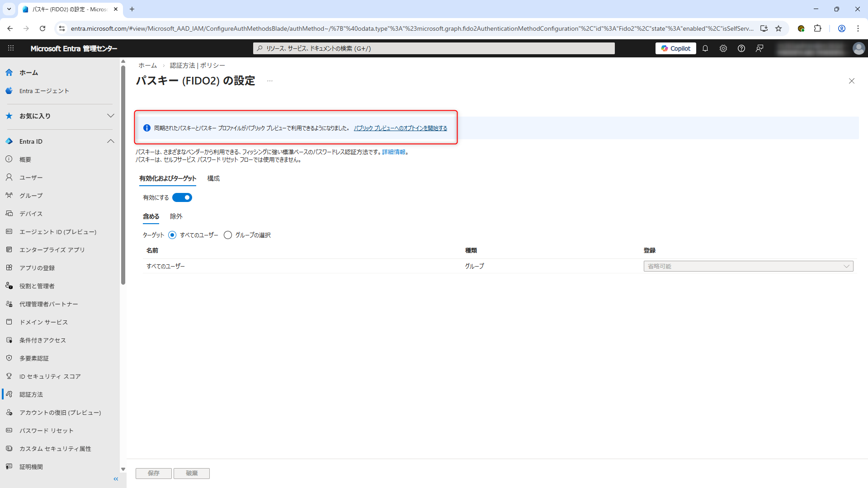868x488 pixels.
Task: Open the app launcher waffle menu
Action: click(x=11, y=48)
